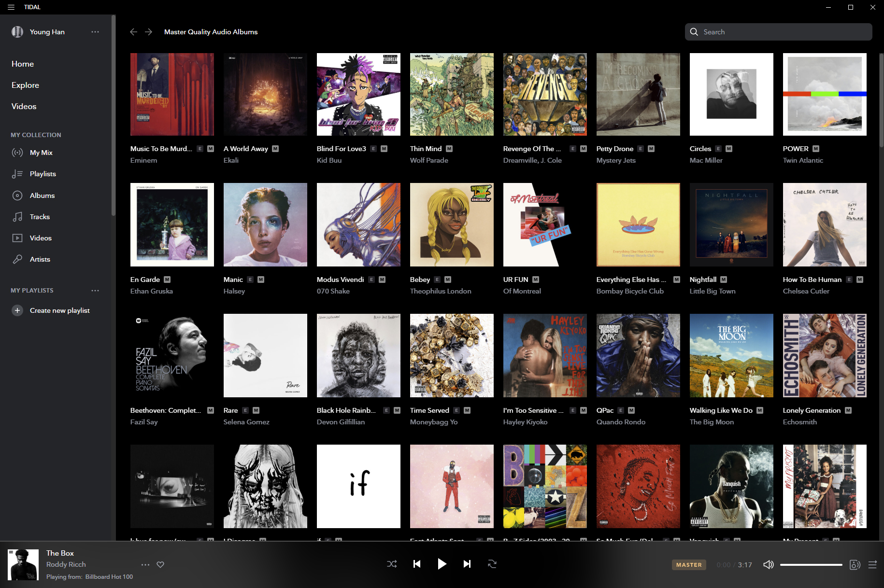Adjust the volume slider
This screenshot has height=588, width=884.
click(811, 565)
